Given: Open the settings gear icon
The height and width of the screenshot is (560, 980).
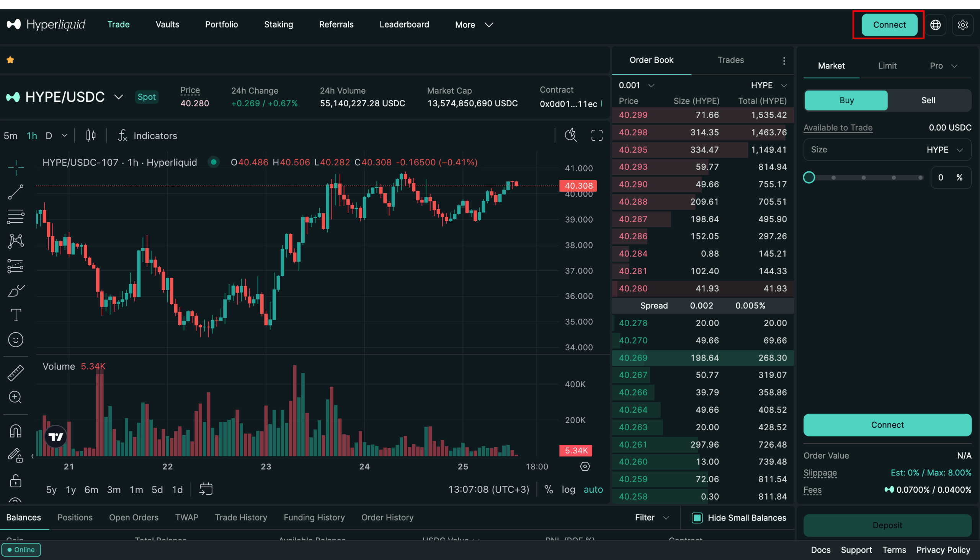Looking at the screenshot, I should pos(962,24).
